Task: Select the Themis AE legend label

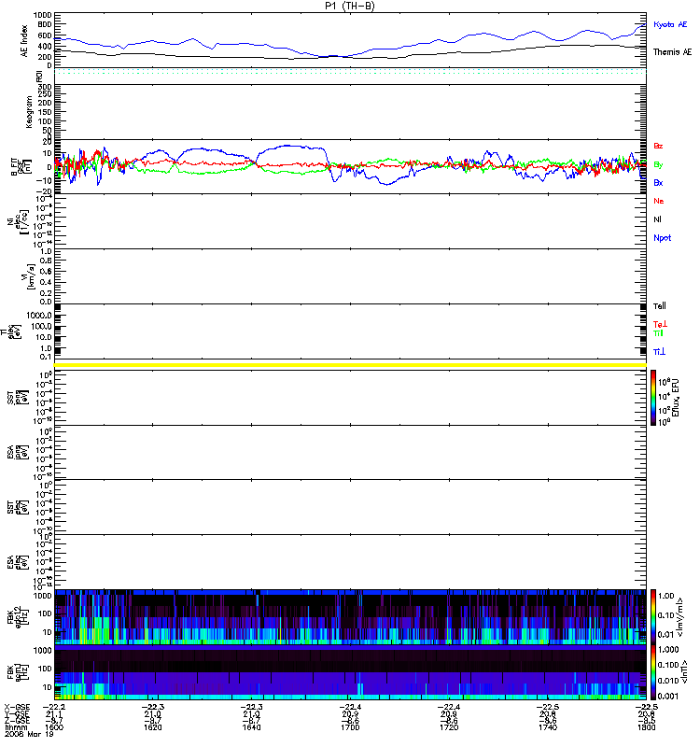Action: coord(672,52)
